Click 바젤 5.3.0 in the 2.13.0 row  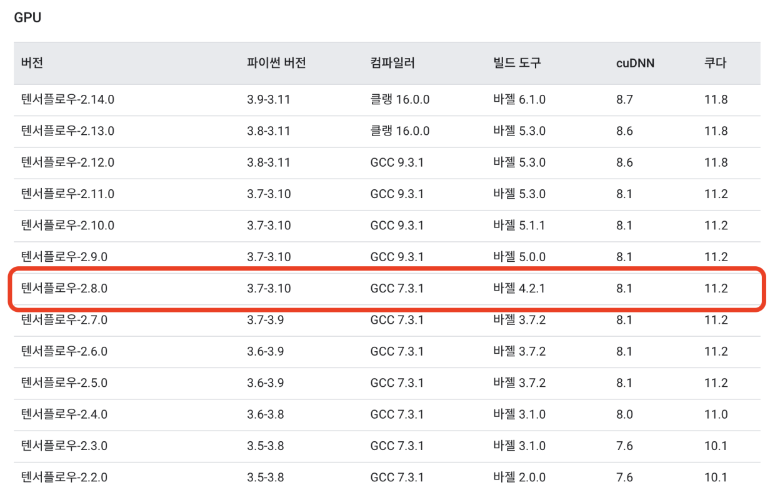tap(519, 131)
